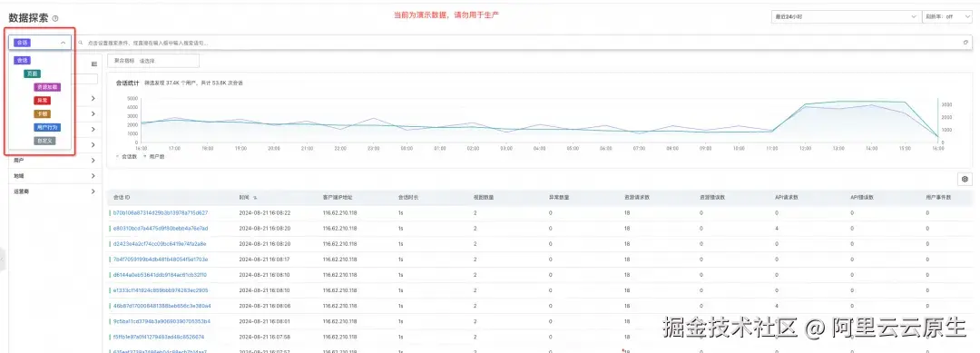980x353 pixels.
Task: Open session 7b4f7059199b4db481b48054f5e1703e
Action: 160,260
